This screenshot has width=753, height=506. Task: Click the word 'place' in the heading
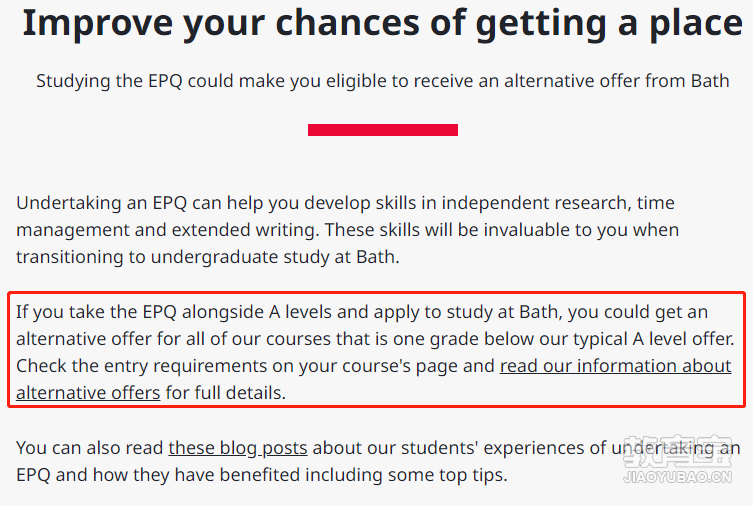click(x=696, y=24)
